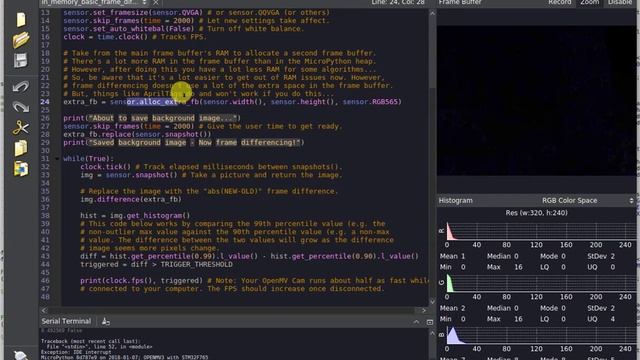640x360 pixels.
Task: Open the RGB Color Space dropdown
Action: tap(587, 200)
